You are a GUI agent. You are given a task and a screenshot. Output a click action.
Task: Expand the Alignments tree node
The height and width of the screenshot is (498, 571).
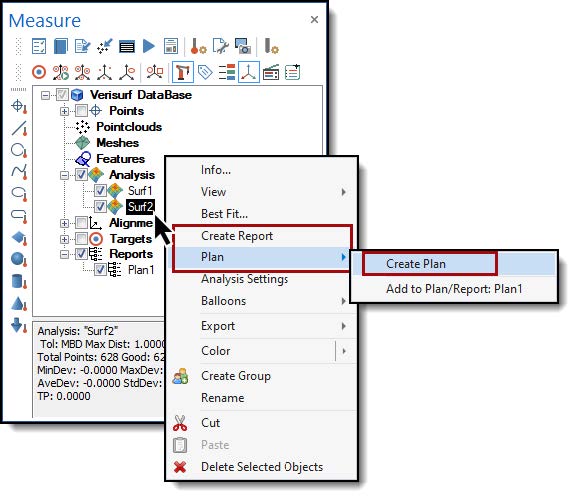(x=64, y=223)
